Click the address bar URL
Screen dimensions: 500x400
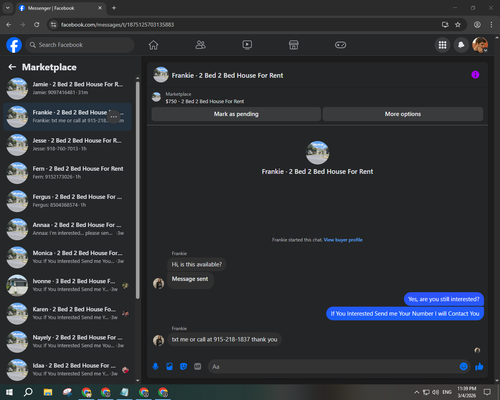[x=117, y=25]
